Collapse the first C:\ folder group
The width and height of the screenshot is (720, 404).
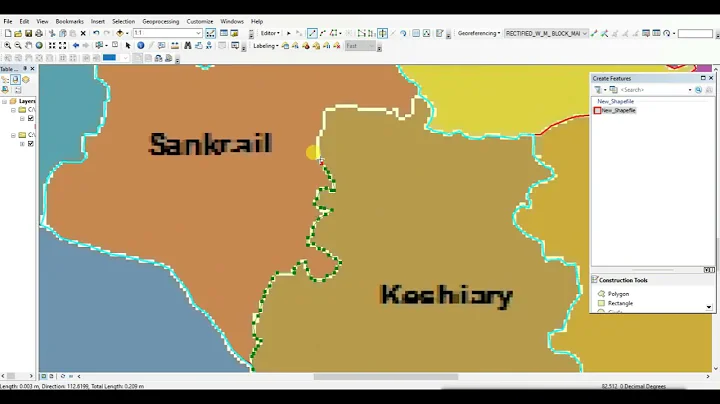[x=13, y=110]
